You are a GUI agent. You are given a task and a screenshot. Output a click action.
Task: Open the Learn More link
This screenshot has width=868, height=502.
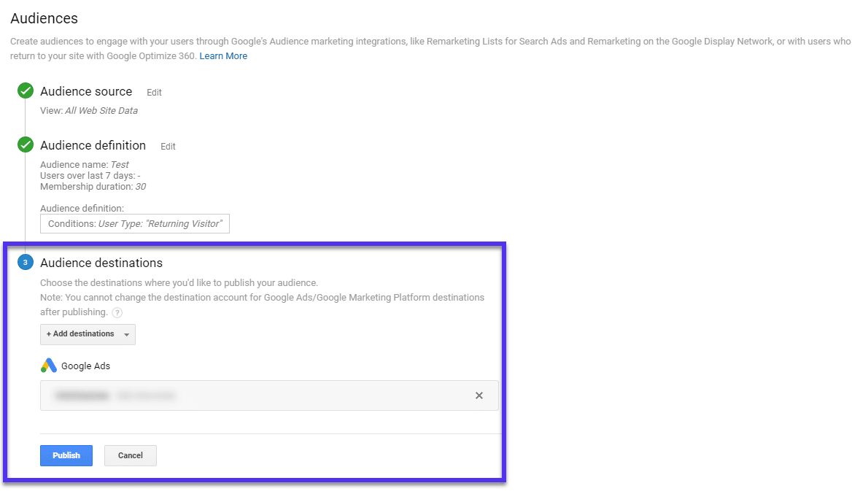[x=223, y=55]
